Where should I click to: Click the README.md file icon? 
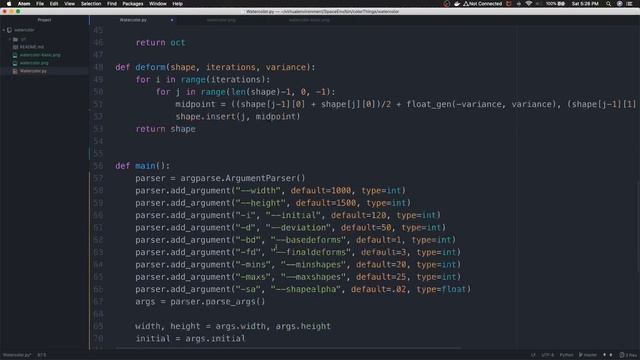[x=15, y=47]
